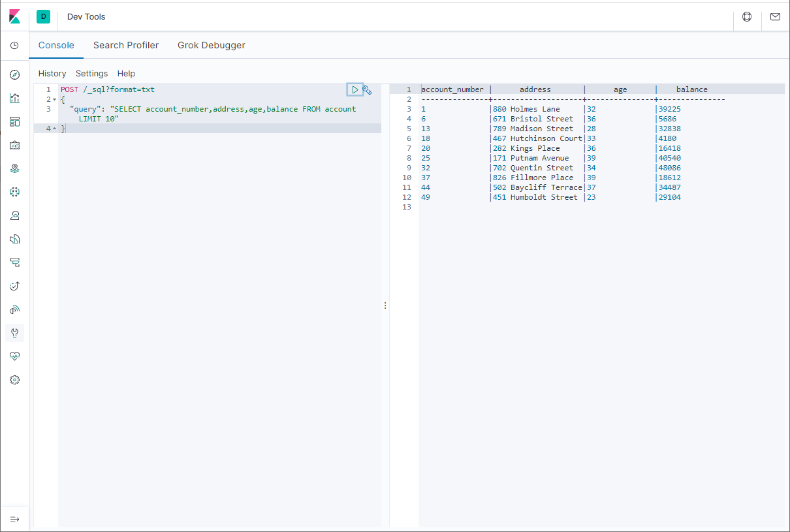Click the Kibana logo
The height and width of the screenshot is (532, 790).
tap(14, 16)
